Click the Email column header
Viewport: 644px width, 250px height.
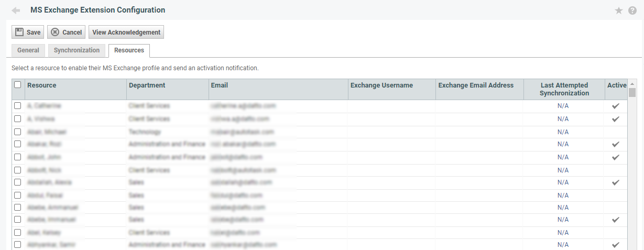220,85
